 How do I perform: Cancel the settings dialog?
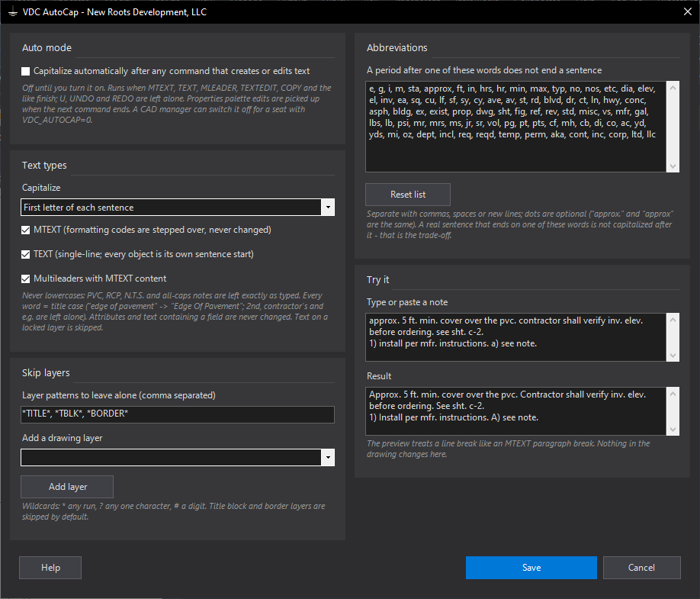coord(641,568)
